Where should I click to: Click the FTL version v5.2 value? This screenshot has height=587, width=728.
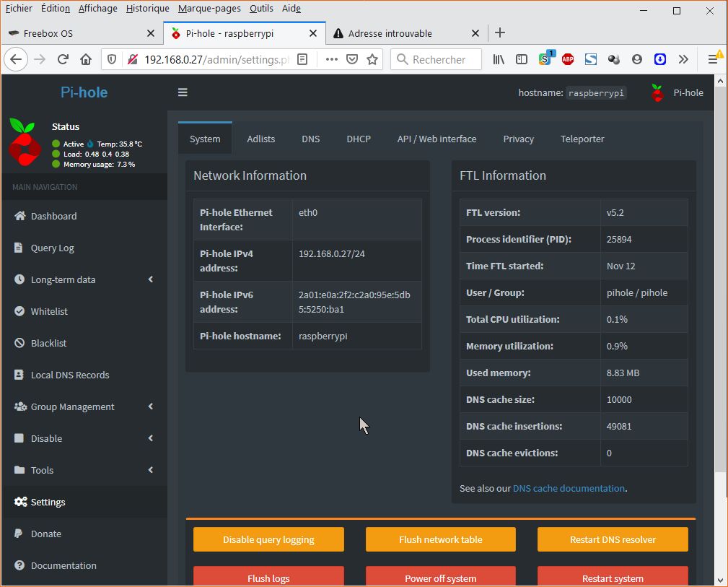pos(615,213)
